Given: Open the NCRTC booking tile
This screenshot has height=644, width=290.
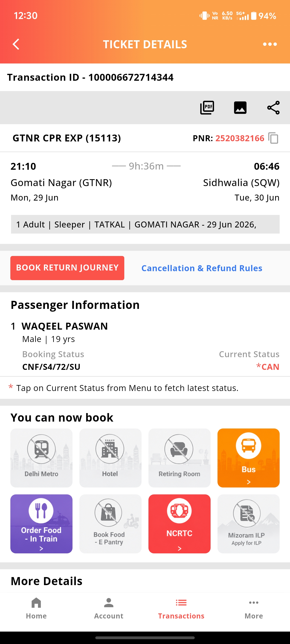Looking at the screenshot, I should click(179, 524).
